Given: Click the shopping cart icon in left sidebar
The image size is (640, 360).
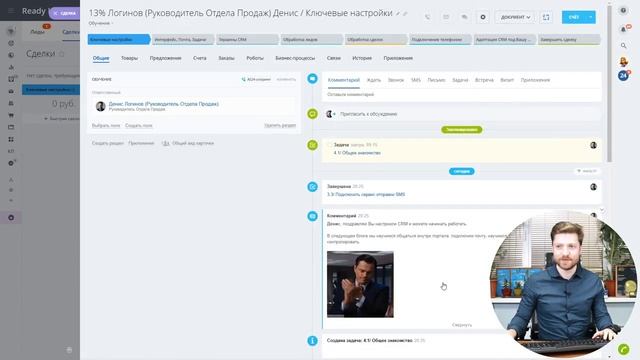Looking at the screenshot, I should point(11,116).
